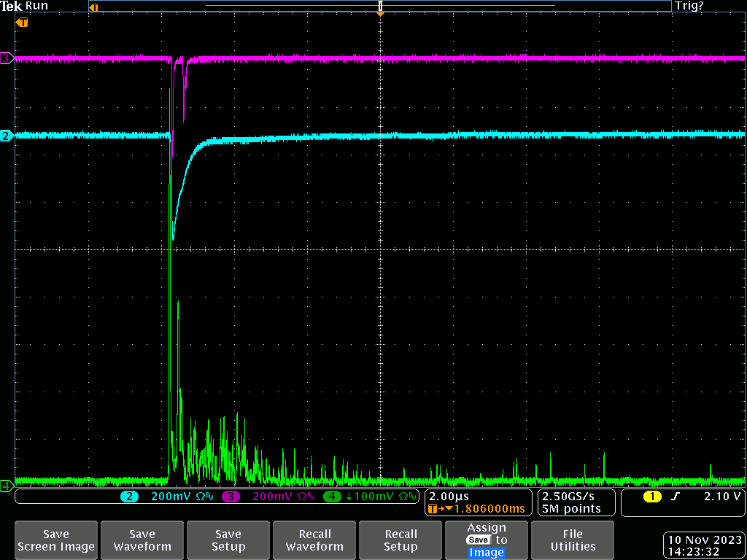Toggle the Run acquisition status indicator

tap(36, 6)
